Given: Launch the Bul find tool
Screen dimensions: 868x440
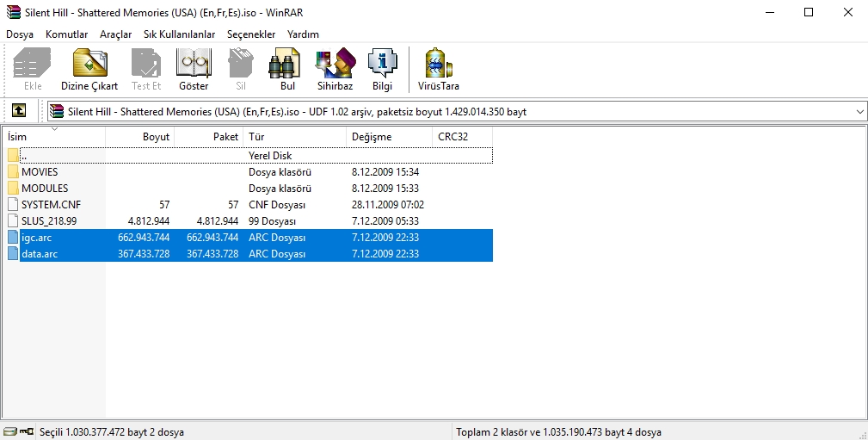Looking at the screenshot, I should point(287,69).
